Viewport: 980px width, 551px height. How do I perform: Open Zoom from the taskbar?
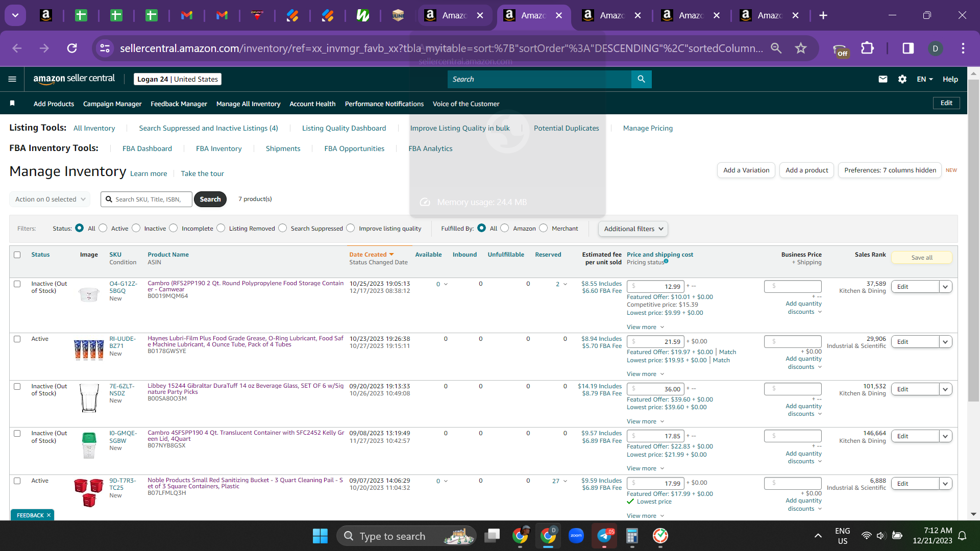click(x=576, y=536)
